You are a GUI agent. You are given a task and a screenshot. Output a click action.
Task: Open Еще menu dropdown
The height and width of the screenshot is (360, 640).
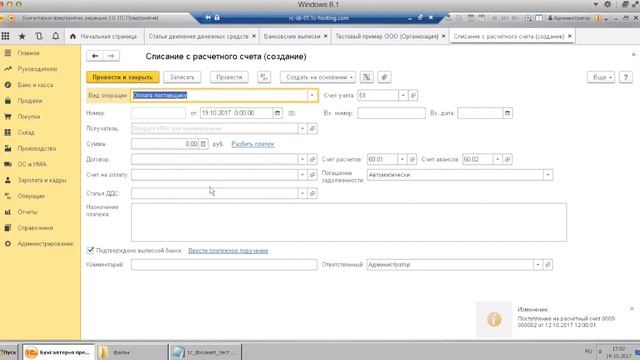pyautogui.click(x=601, y=77)
